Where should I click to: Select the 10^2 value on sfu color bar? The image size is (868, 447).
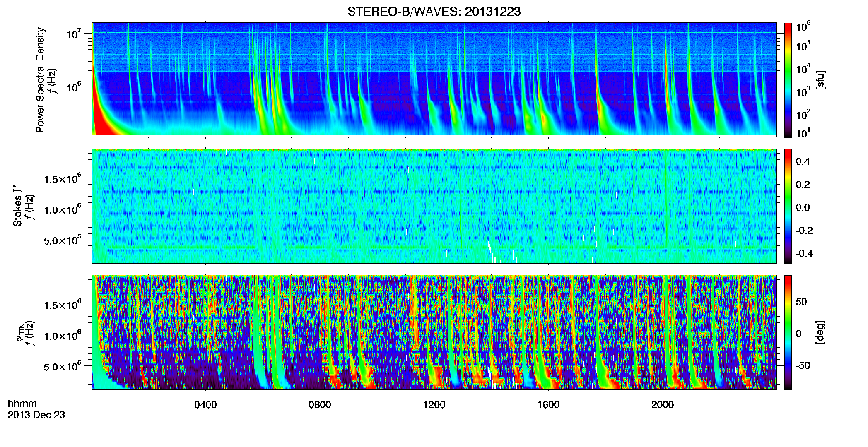pos(803,115)
